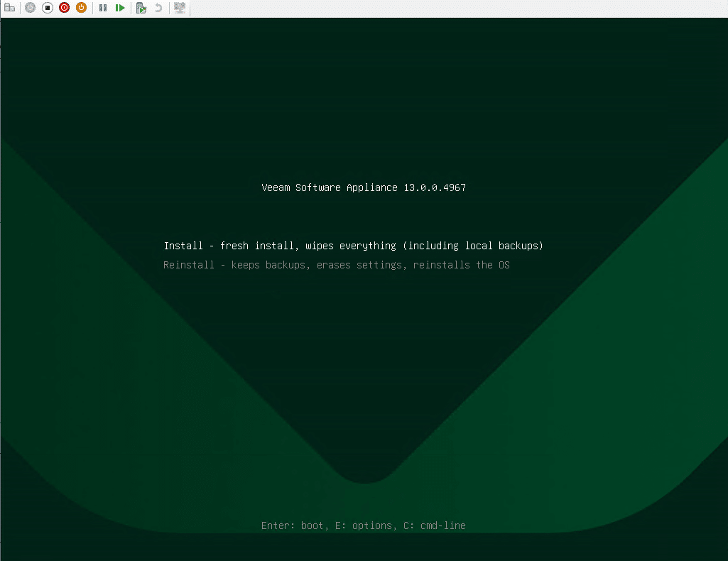Pause the virtual machine

103,8
